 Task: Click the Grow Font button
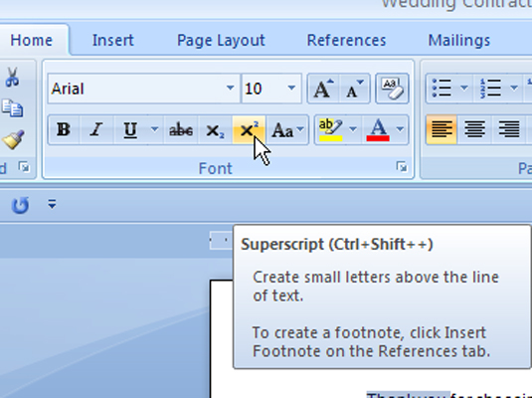[x=323, y=89]
